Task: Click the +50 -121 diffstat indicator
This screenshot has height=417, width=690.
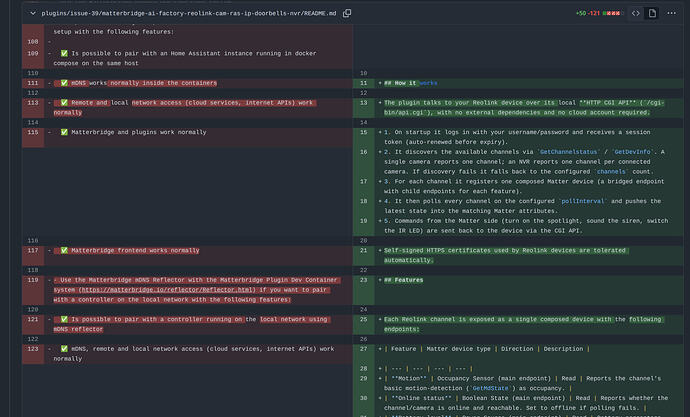Action: pyautogui.click(x=598, y=13)
